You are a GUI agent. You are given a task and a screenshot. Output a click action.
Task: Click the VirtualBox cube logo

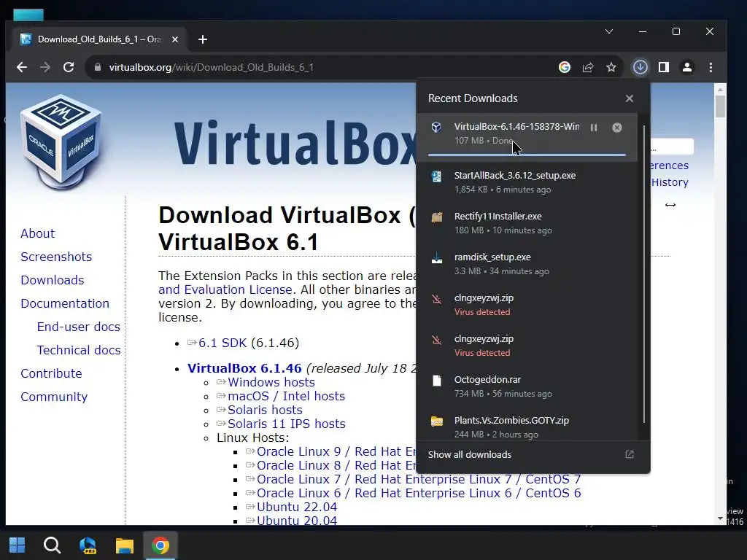pyautogui.click(x=61, y=142)
